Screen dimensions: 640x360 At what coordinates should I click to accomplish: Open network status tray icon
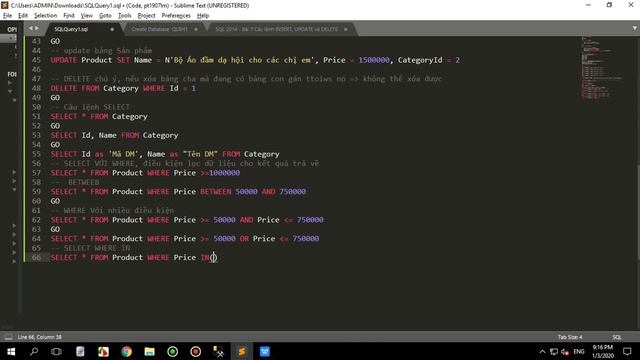pos(554,351)
